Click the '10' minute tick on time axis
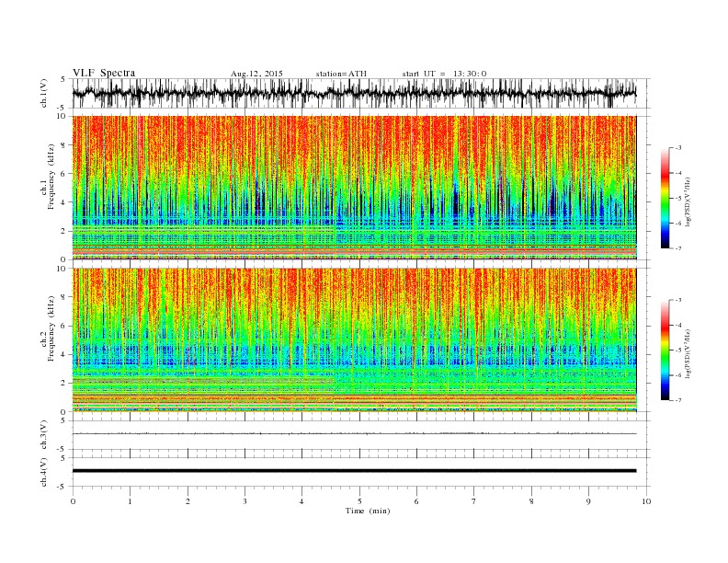The width and height of the screenshot is (728, 563). pos(646,501)
